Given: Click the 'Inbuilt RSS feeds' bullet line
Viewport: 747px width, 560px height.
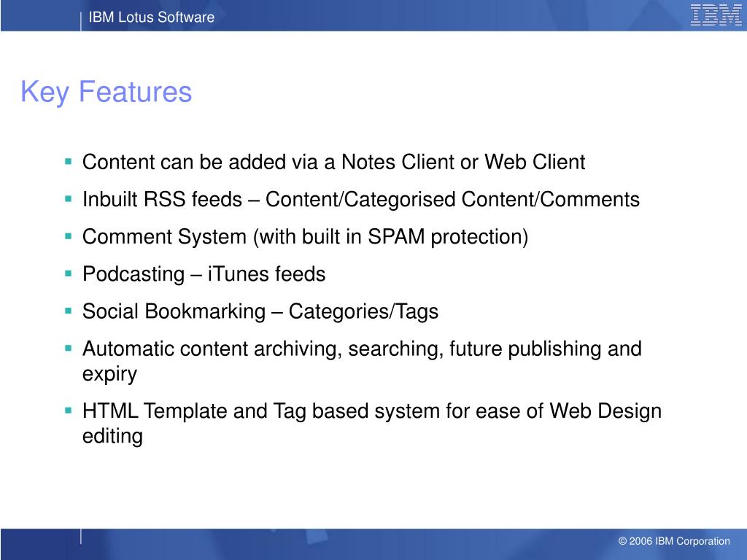Looking at the screenshot, I should coord(361,200).
